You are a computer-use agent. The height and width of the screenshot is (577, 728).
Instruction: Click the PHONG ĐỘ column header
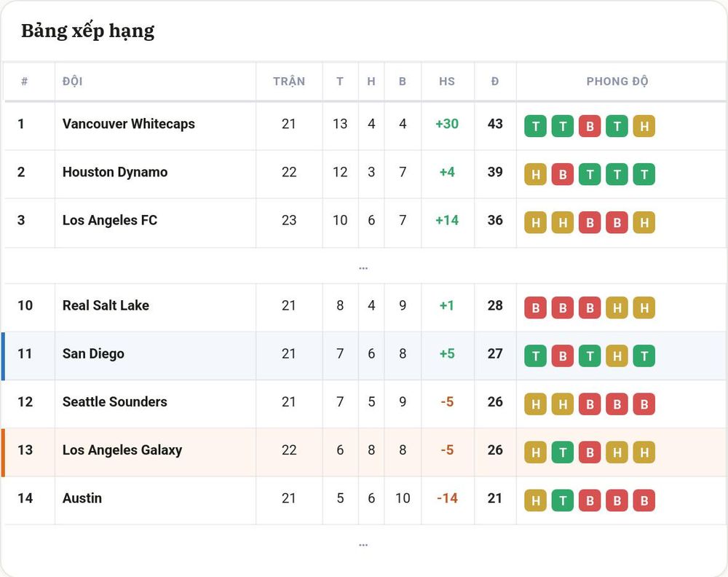pyautogui.click(x=617, y=82)
